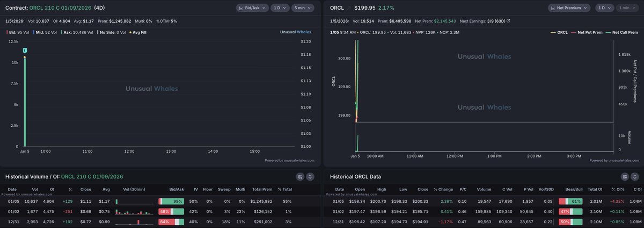Image resolution: width=644 pixels, height=228 pixels.
Task: Click the $1,245,882 total premium cell
Action: pos(262,201)
